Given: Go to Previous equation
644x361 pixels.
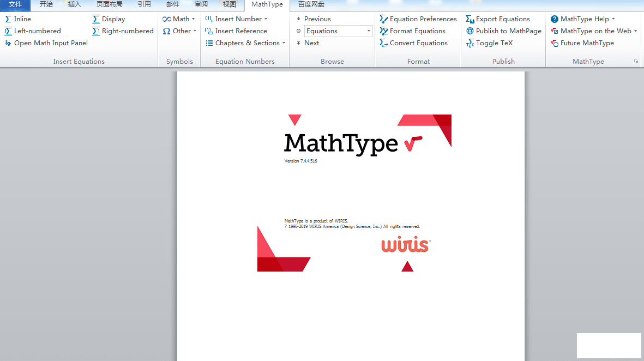Looking at the screenshot, I should (x=314, y=19).
